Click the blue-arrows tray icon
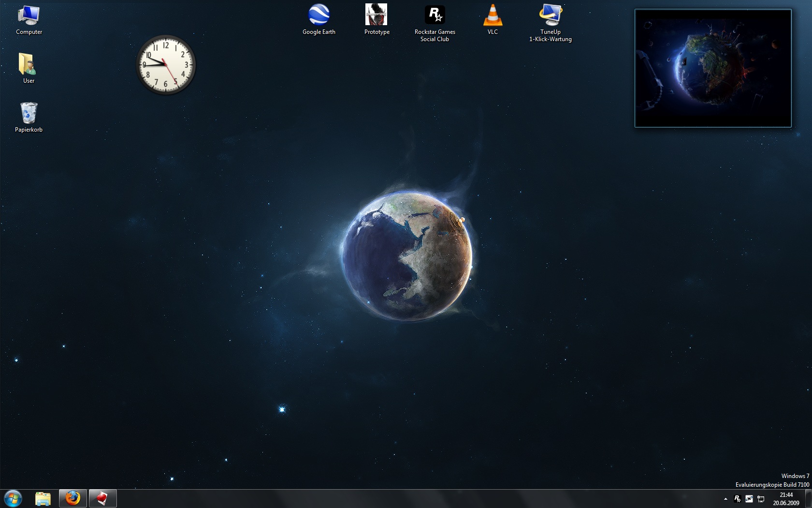 tap(749, 499)
